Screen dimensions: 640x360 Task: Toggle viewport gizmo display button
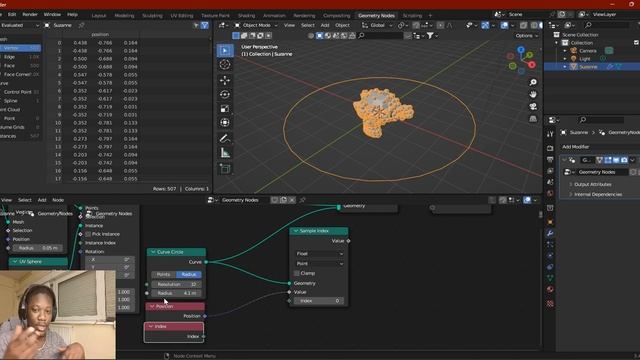485,25
